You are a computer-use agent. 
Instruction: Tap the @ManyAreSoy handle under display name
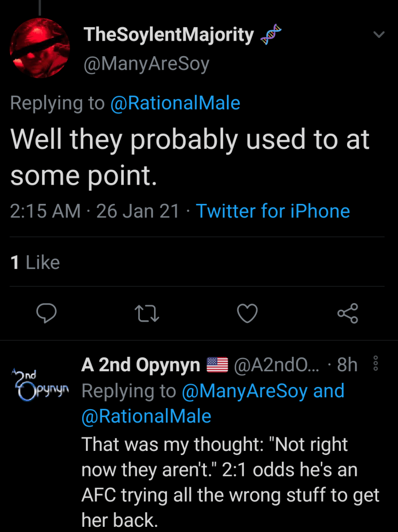tap(146, 64)
